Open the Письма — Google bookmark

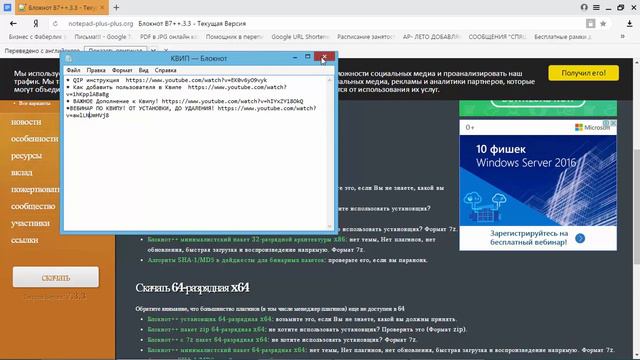[102, 37]
